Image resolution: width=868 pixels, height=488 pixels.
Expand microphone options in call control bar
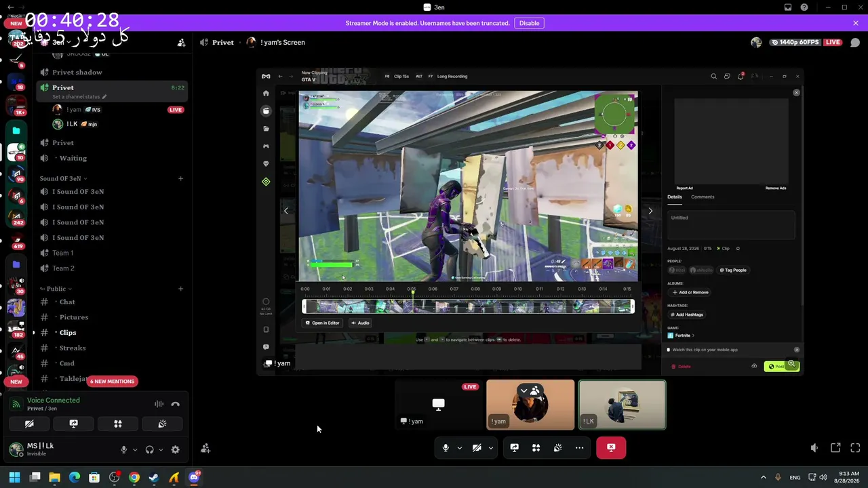tap(460, 447)
